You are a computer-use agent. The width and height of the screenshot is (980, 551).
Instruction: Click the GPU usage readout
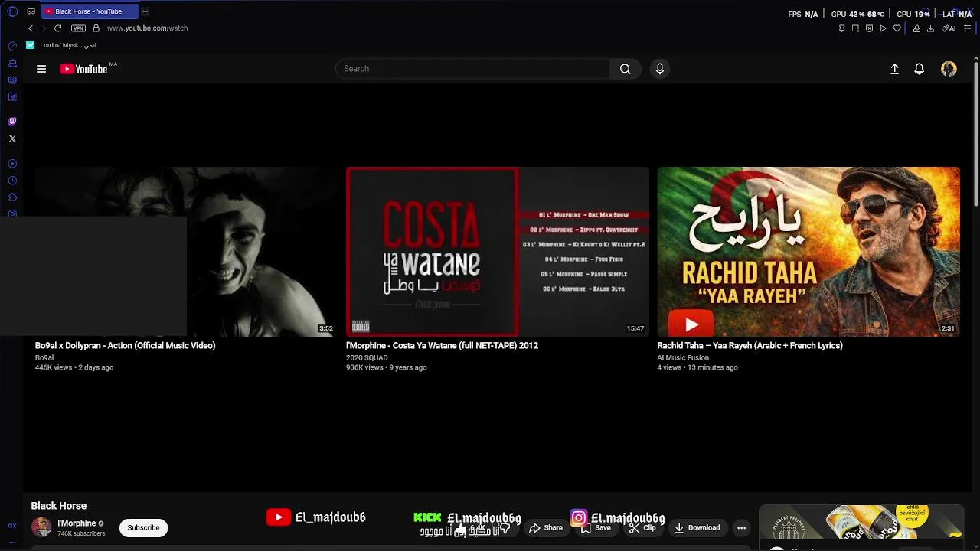(857, 14)
